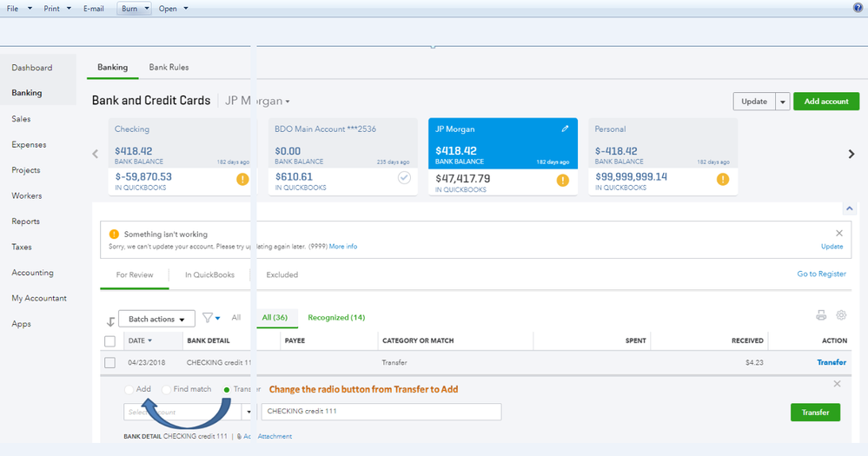Open the File menu dropdown
The height and width of the screenshot is (456, 868).
(18, 9)
